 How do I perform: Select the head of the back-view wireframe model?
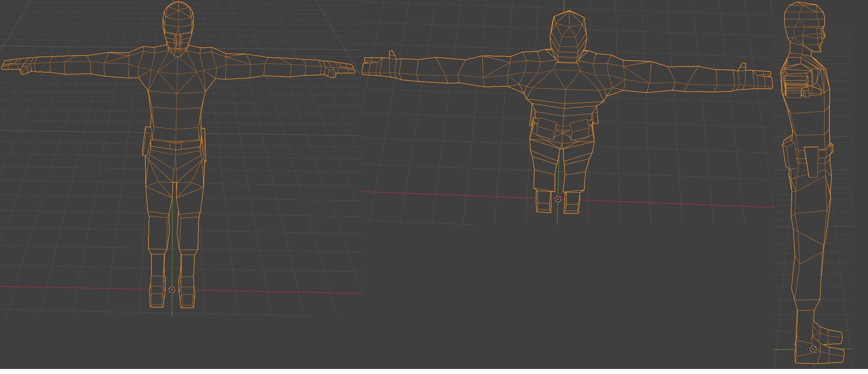tap(568, 37)
